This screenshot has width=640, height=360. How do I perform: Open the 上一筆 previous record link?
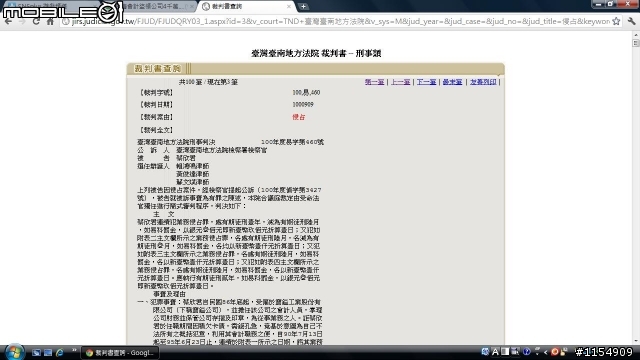coord(400,82)
